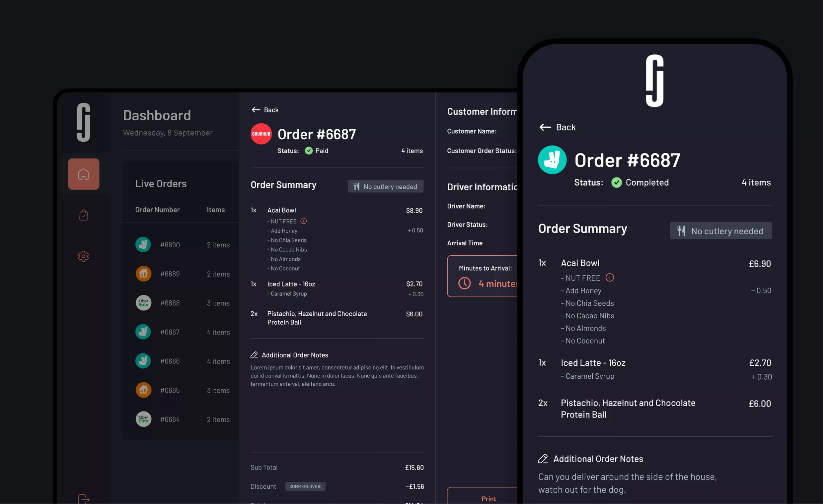
Task: Click the NUT FREE warning indicator icon
Action: point(304,220)
